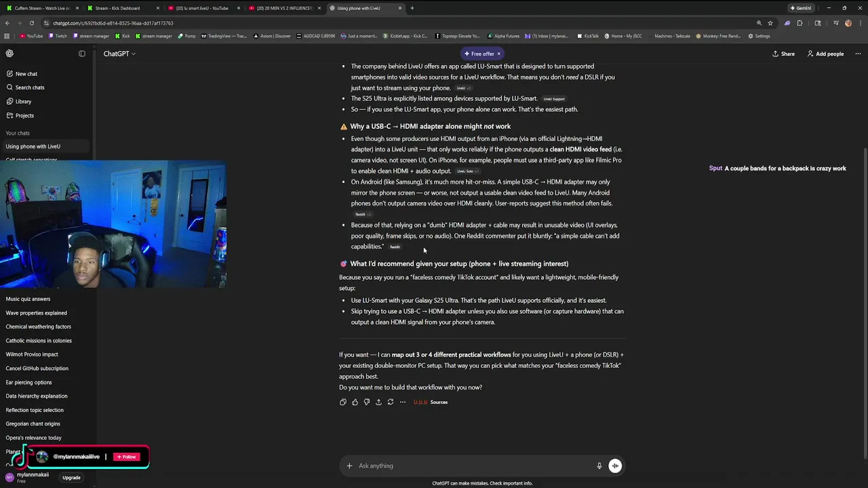Click the zoom magnifier icon in address bar
This screenshot has width=868, height=488.
click(759, 23)
